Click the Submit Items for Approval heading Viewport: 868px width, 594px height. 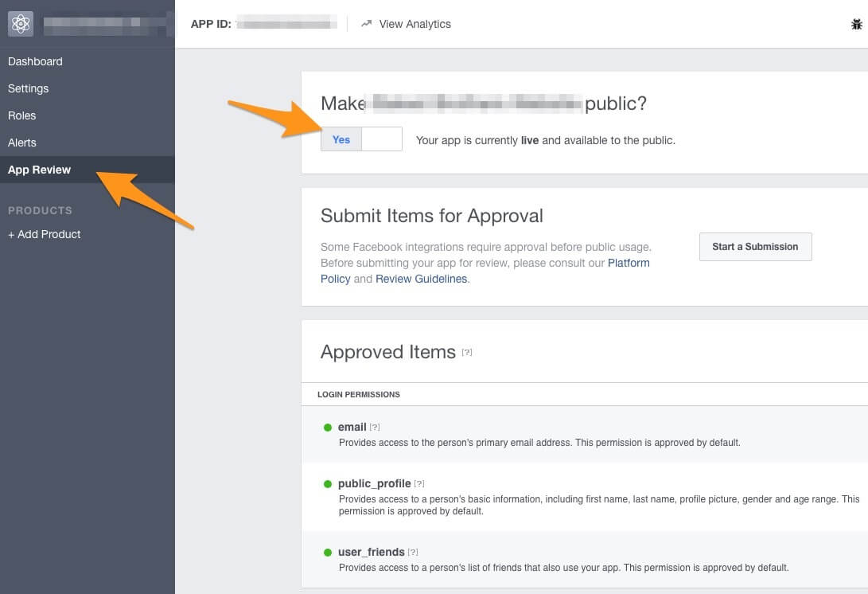(432, 216)
